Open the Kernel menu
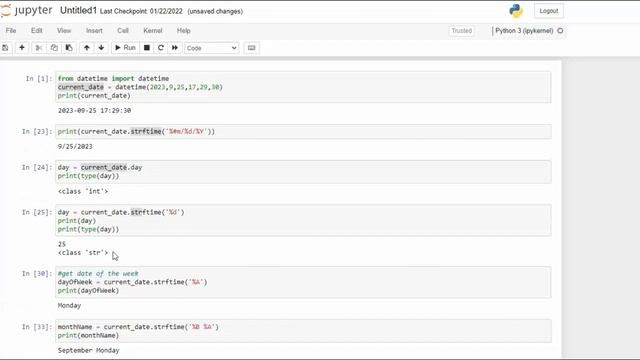Screen dimensions: 640x360 click(153, 31)
